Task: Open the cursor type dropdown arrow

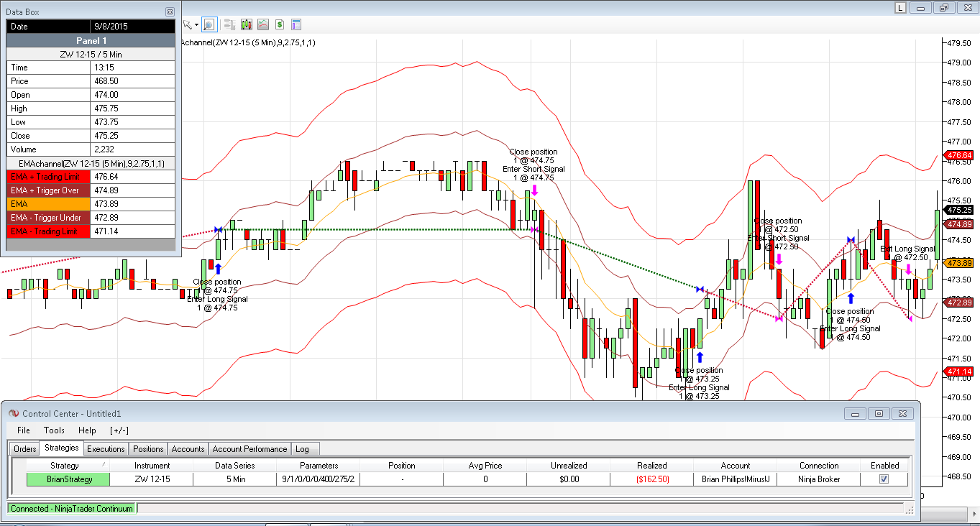Action: 196,25
